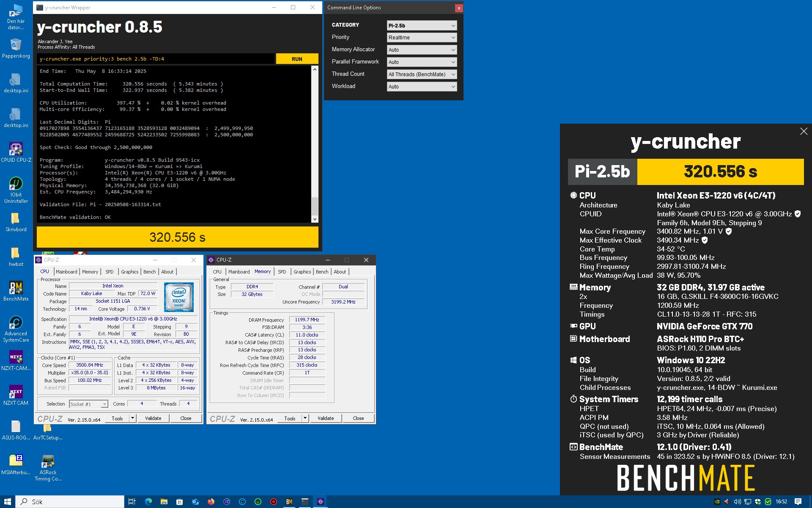Click the Sök taskbar search box
The image size is (812, 508).
point(70,502)
